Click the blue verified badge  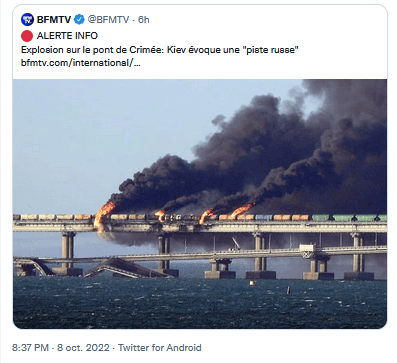(79, 20)
